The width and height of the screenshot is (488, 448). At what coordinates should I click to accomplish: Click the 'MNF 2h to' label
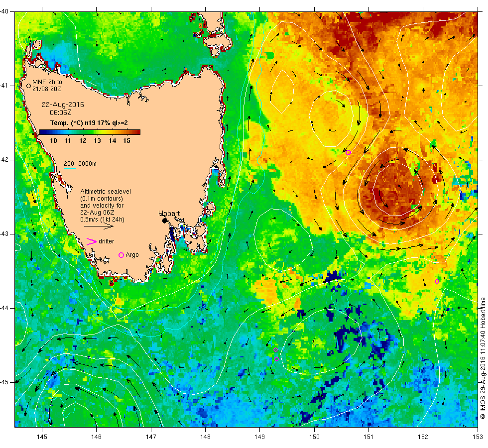pyautogui.click(x=47, y=82)
